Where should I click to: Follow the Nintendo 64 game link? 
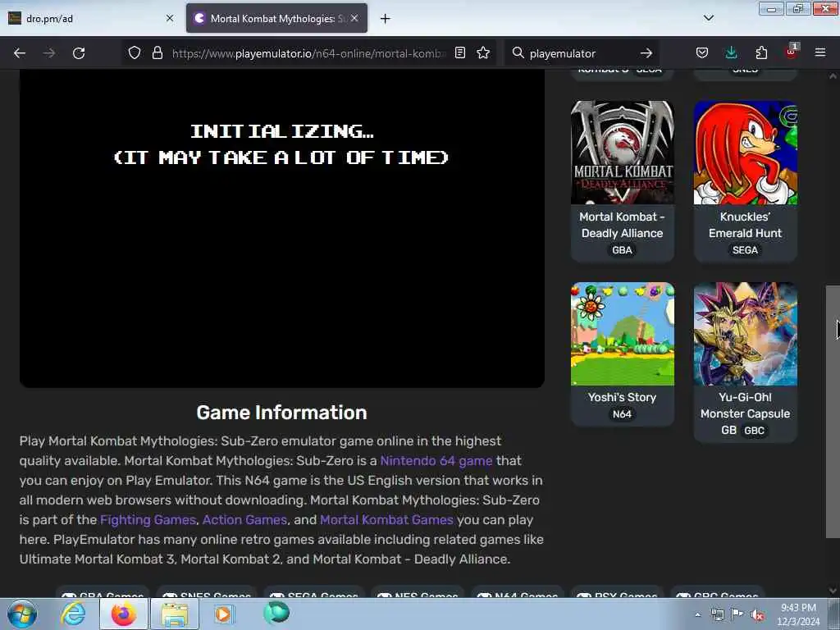pos(436,461)
